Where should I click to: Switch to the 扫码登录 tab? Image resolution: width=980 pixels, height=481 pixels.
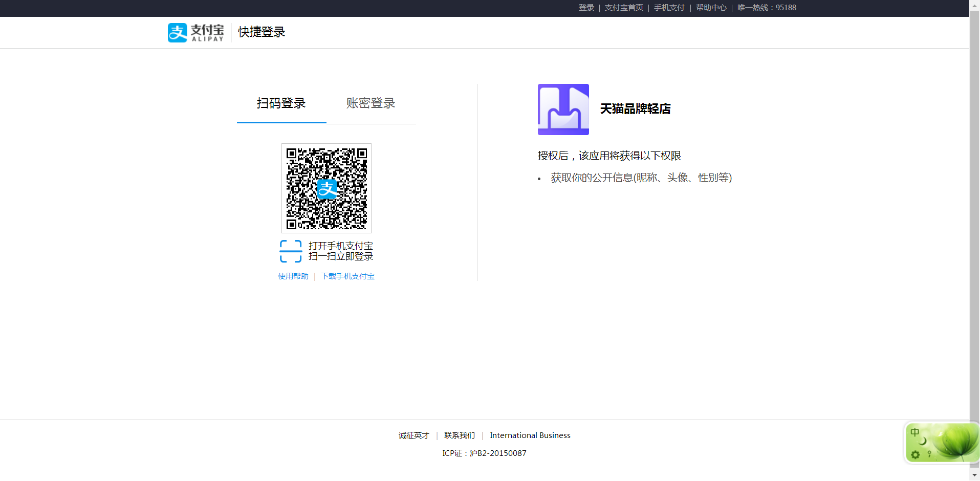point(281,103)
